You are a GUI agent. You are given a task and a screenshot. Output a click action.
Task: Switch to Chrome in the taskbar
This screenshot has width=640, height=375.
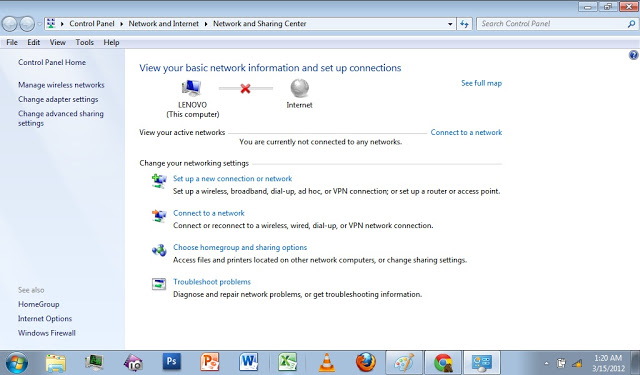[443, 362]
